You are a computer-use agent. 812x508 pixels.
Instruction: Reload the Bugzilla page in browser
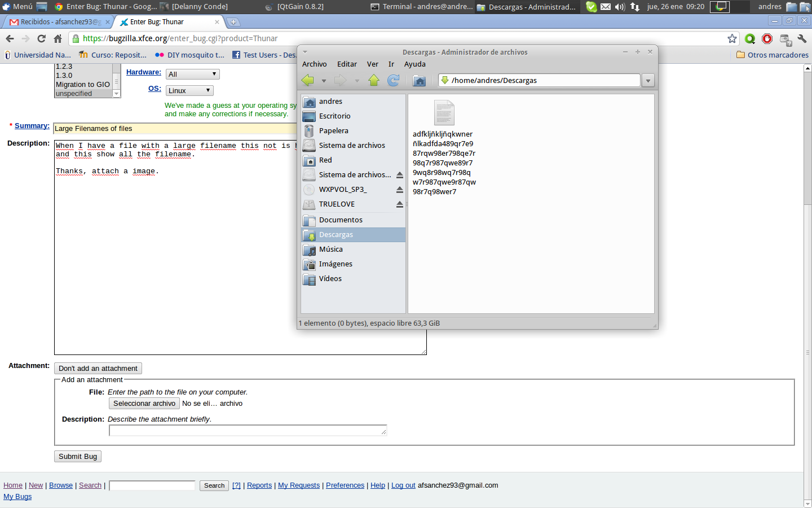click(41, 38)
